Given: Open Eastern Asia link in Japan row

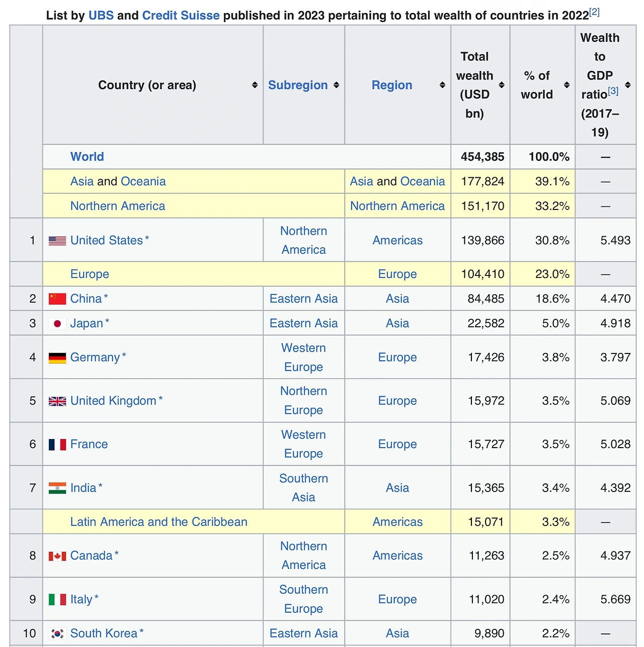Looking at the screenshot, I should tap(304, 323).
